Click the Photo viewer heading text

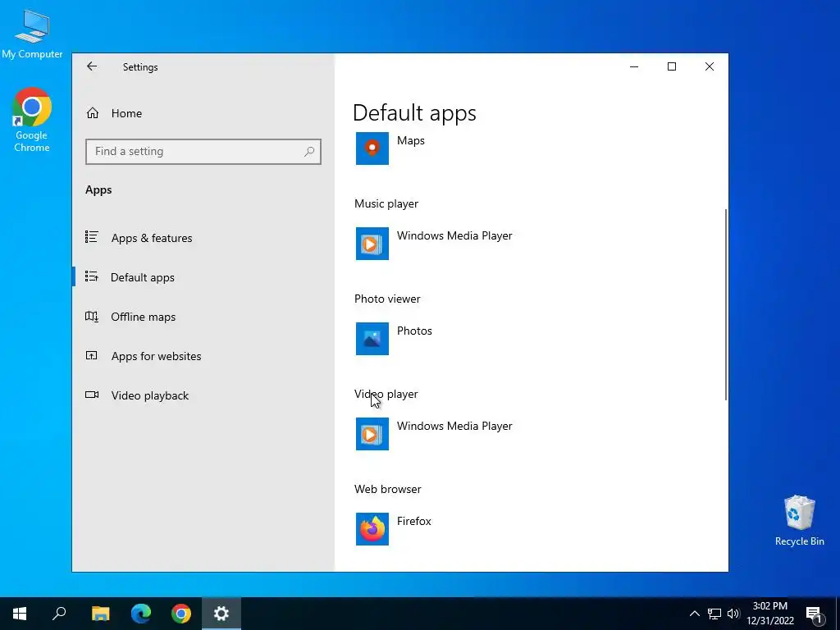coord(387,299)
